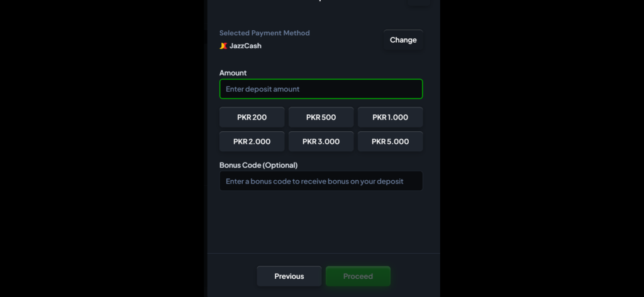Click the Bonus Code (Optional) label
This screenshot has height=297, width=644.
[x=258, y=165]
